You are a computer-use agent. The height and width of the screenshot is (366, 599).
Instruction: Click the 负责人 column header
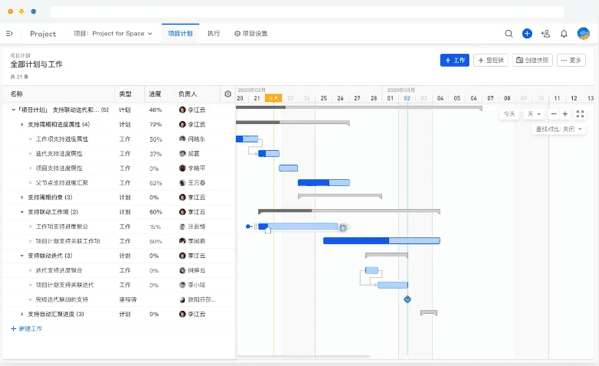pos(188,94)
